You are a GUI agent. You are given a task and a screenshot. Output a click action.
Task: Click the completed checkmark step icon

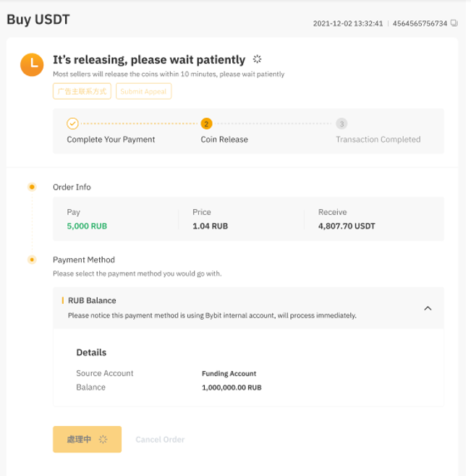pyautogui.click(x=72, y=124)
